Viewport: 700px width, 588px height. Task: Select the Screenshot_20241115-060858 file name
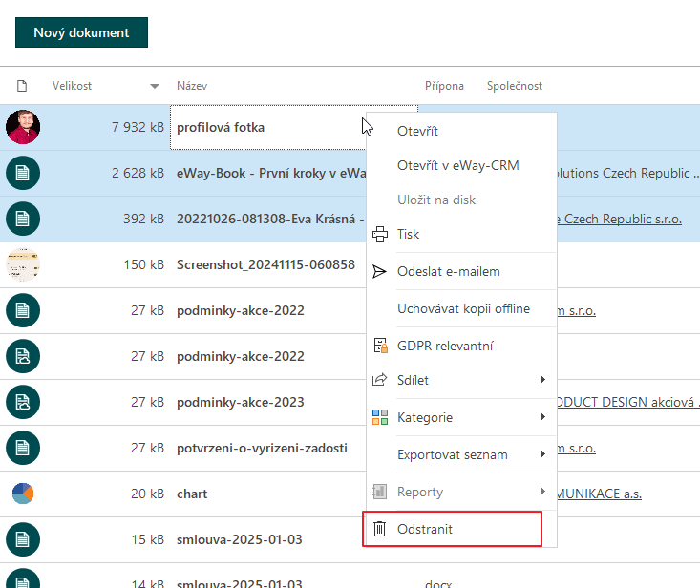pyautogui.click(x=265, y=265)
